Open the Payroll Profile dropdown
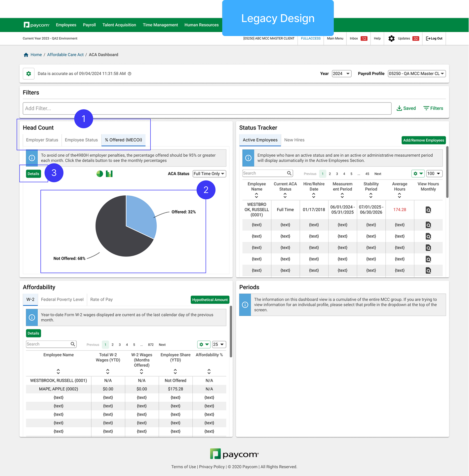 (x=417, y=74)
